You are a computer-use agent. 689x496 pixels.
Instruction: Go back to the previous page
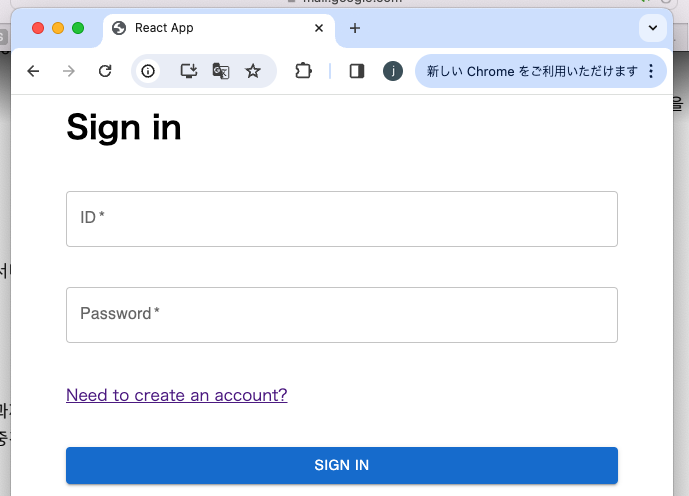pos(33,71)
